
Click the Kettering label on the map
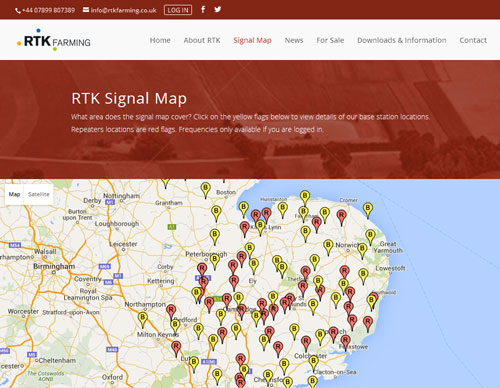pos(161,281)
